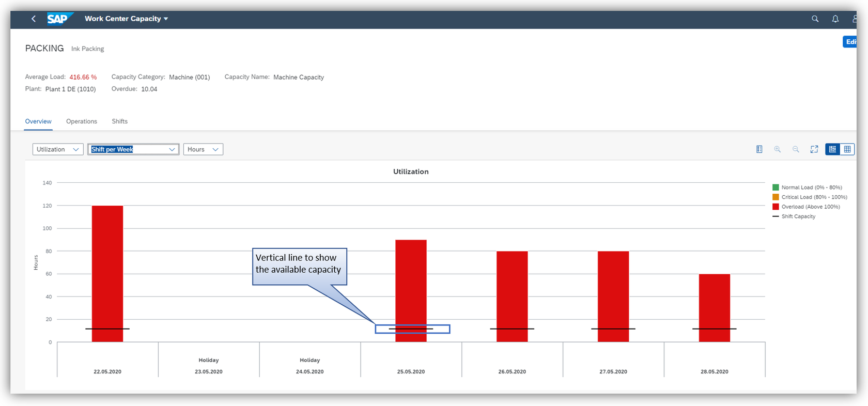The height and width of the screenshot is (406, 868).
Task: Select the 27.05.2020 red bar
Action: [613, 296]
